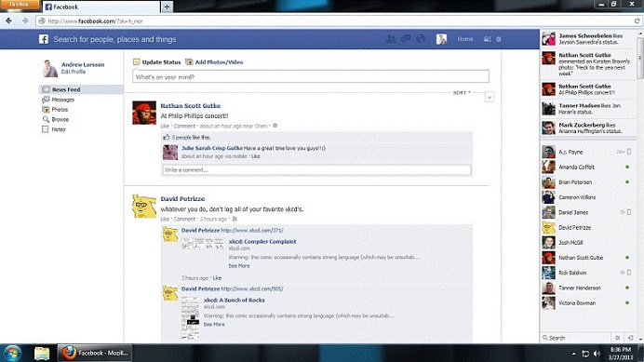Click the Update Status icon
The image size is (644, 362).
[x=137, y=62]
